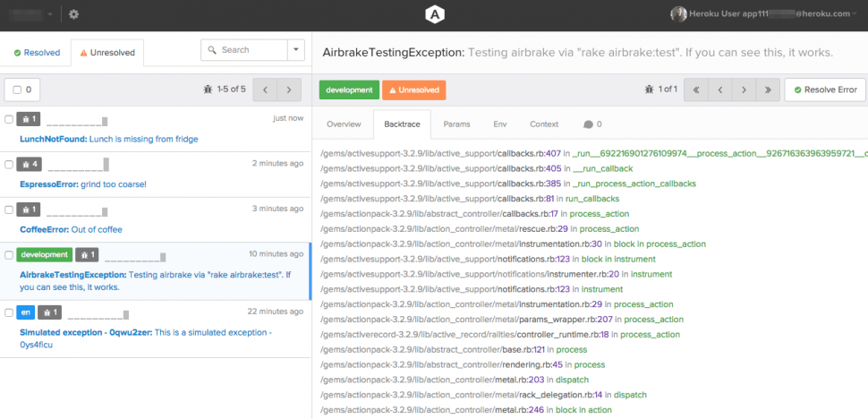Open the Context tab
868x419 pixels.
(544, 124)
